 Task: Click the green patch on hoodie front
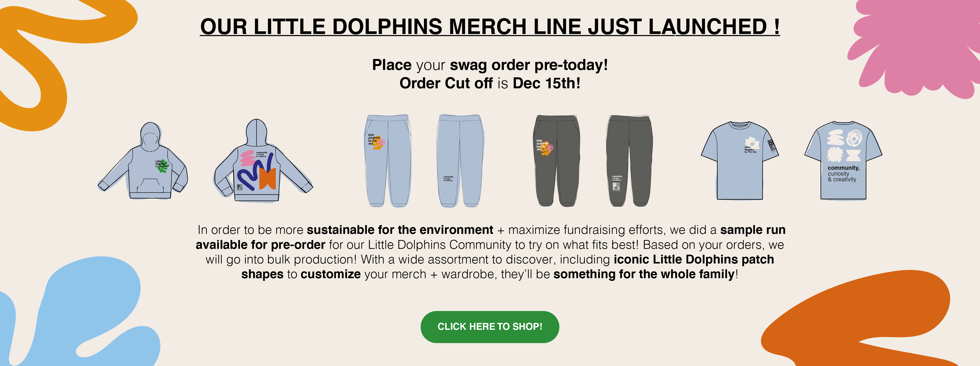[163, 166]
